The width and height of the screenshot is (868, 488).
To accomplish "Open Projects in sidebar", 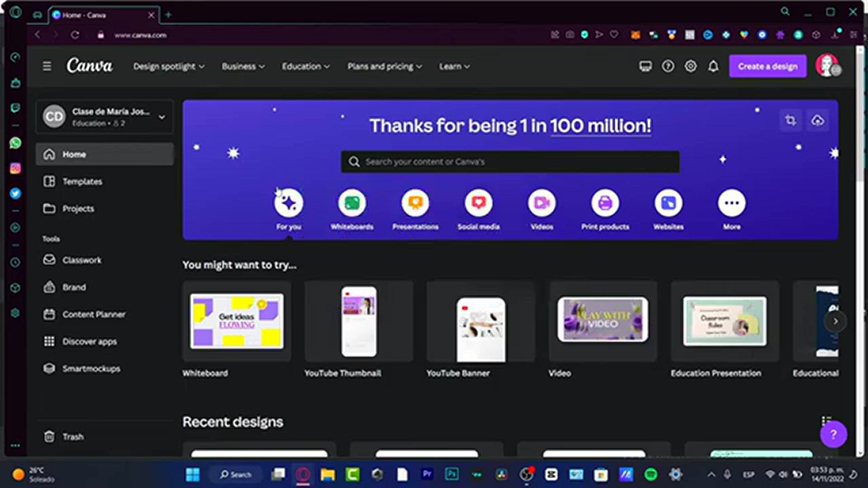I will [x=104, y=208].
